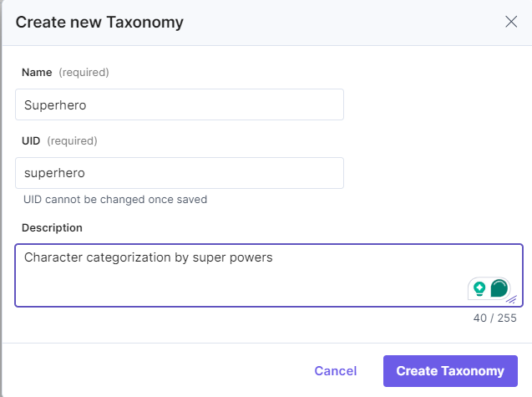The image size is (532, 397).
Task: Click the (required) text beside UID
Action: (72, 140)
